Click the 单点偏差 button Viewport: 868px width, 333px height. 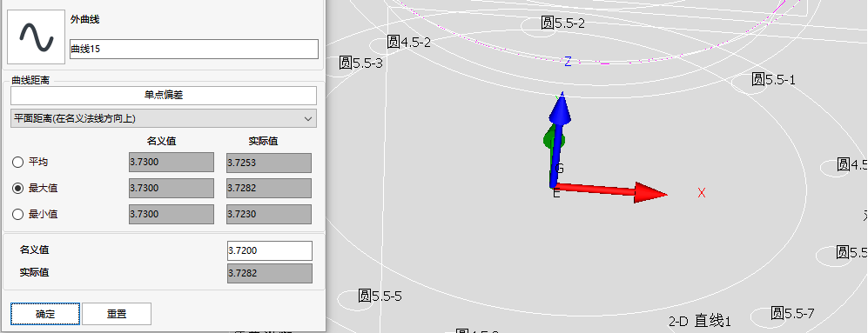tap(164, 95)
